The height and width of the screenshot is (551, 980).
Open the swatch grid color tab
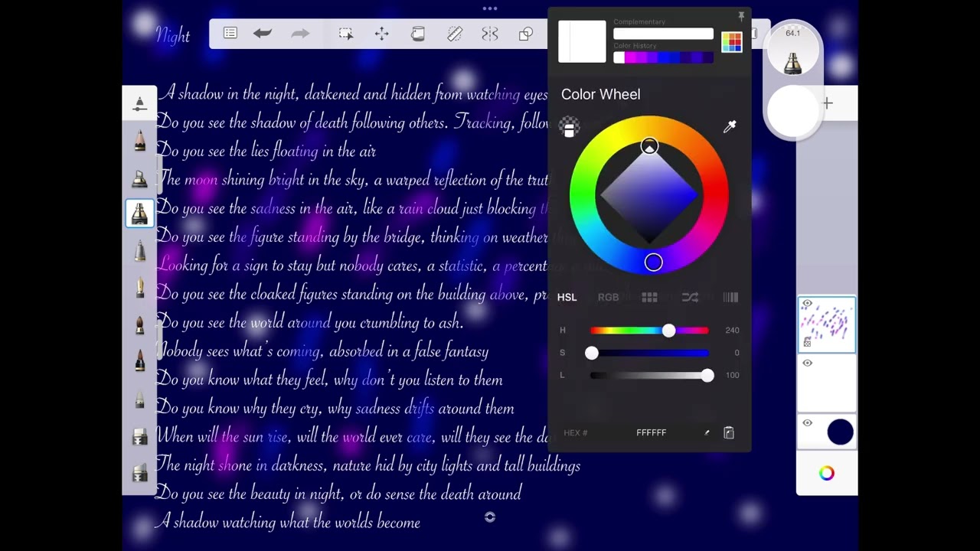[x=649, y=297]
